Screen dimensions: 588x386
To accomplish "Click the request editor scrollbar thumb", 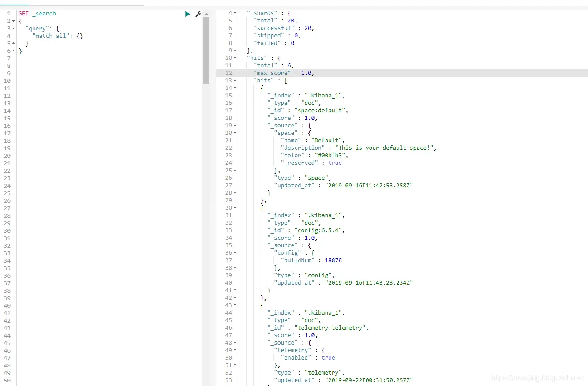I will (206, 50).
